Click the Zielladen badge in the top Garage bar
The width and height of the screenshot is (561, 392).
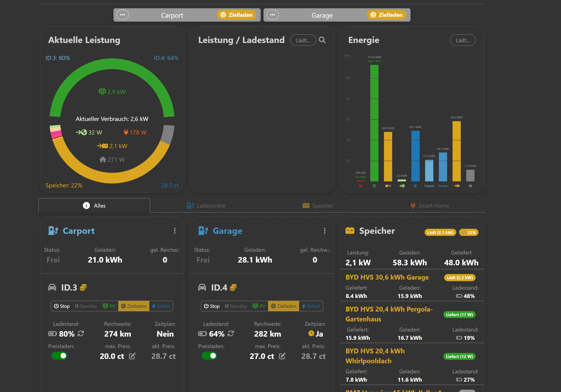(x=386, y=15)
